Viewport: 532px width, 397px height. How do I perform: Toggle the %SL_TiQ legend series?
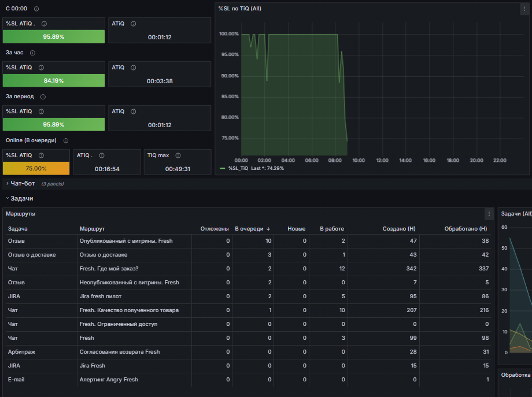pos(238,169)
